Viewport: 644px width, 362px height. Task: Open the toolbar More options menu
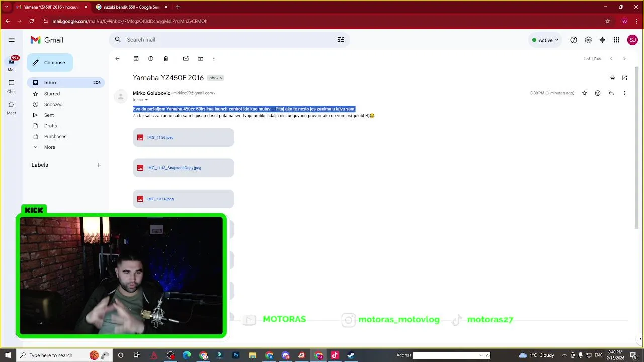[x=214, y=59]
